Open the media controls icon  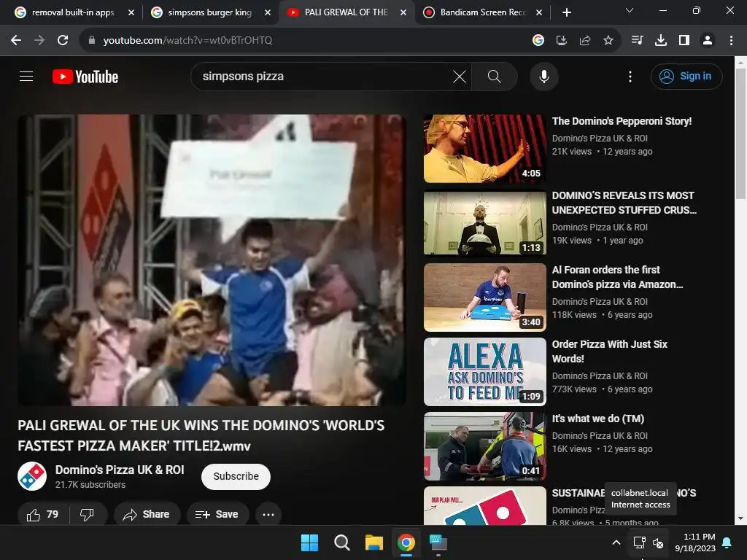pos(637,41)
